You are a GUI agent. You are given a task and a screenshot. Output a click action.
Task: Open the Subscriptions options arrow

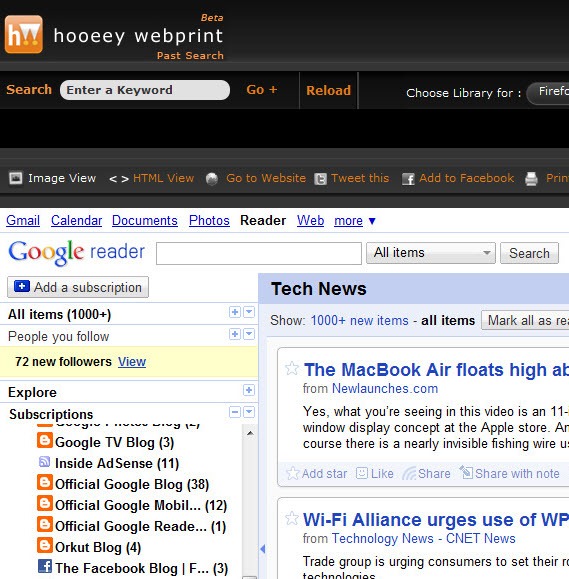[250, 412]
